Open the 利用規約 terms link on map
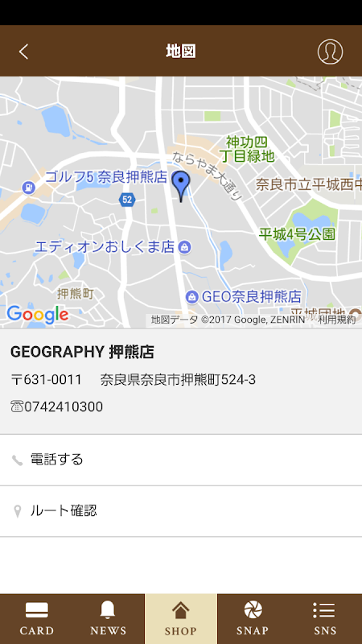Screen dimensions: 362x644 [x=337, y=320]
